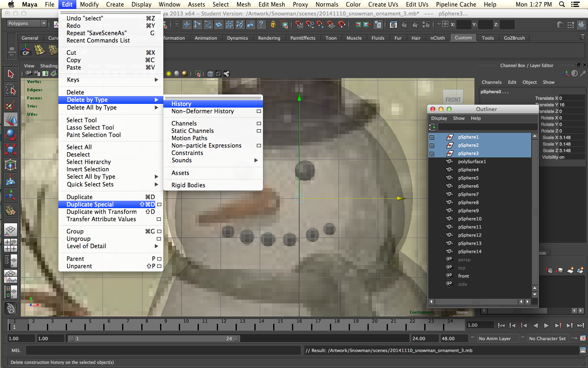Click Rigid Bodies menu entry
Screen dimensions: 588x368
(x=213, y=185)
